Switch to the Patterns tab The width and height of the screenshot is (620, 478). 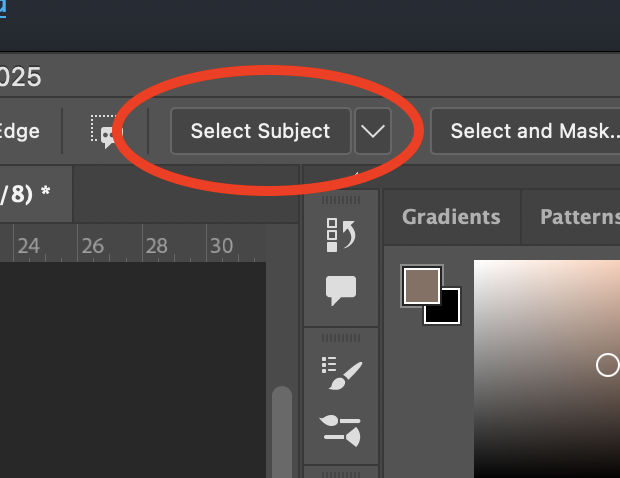pyautogui.click(x=580, y=217)
